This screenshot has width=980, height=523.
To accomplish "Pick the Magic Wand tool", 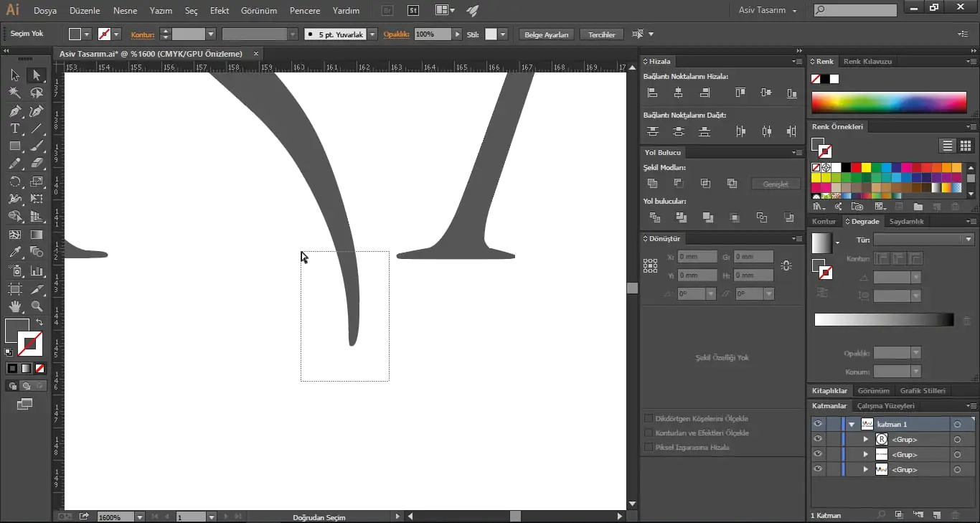I will 15,93.
